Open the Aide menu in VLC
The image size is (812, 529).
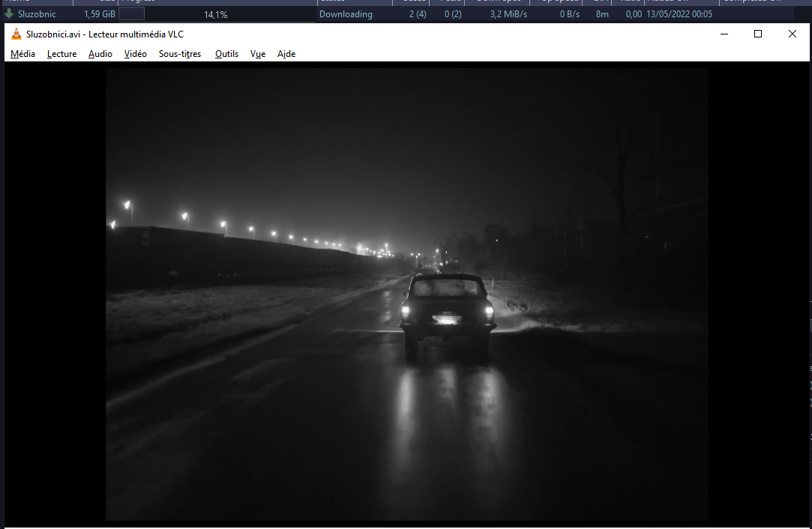286,54
